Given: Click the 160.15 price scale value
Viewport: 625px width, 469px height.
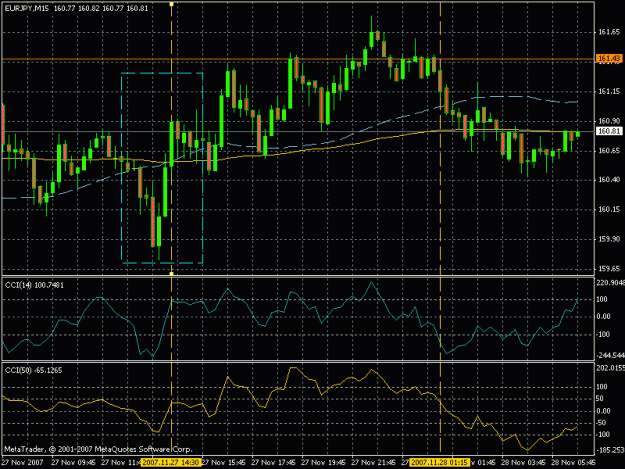Looking at the screenshot, I should coord(609,209).
